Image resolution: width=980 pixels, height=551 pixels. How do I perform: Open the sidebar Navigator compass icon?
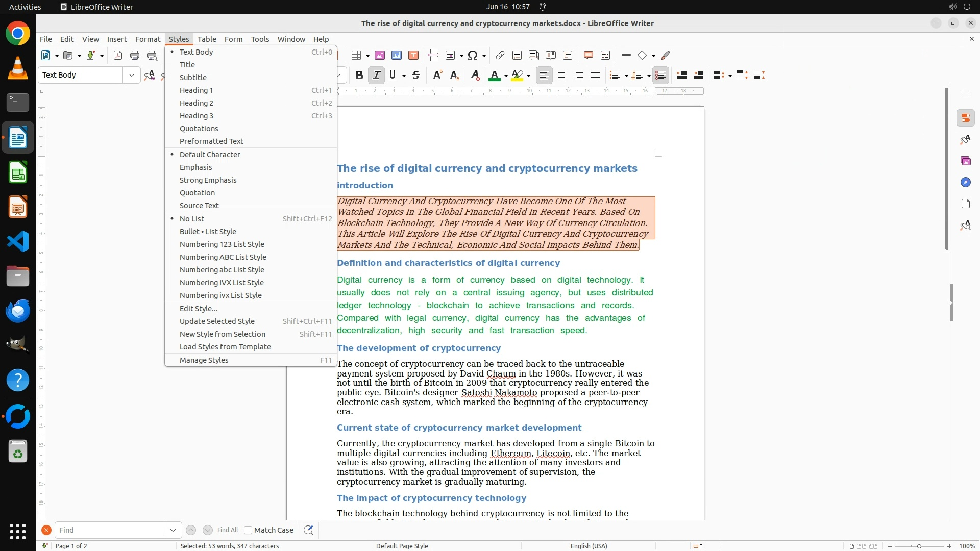point(965,182)
